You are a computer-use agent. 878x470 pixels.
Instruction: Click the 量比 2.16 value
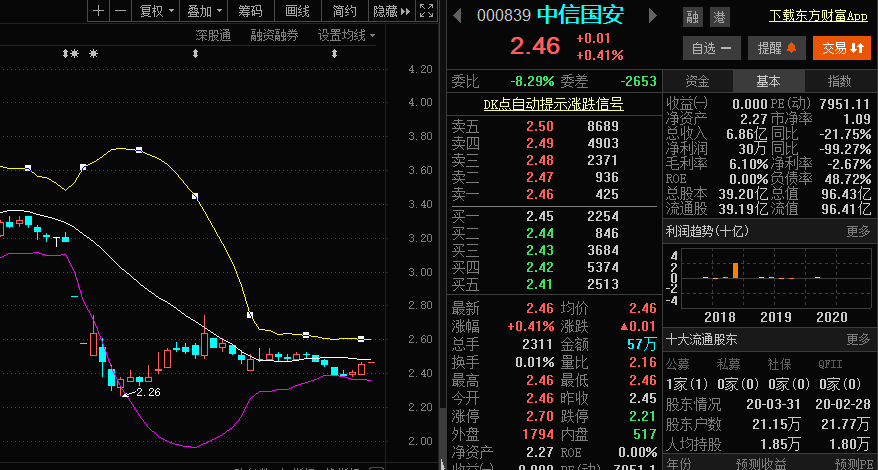tap(642, 362)
